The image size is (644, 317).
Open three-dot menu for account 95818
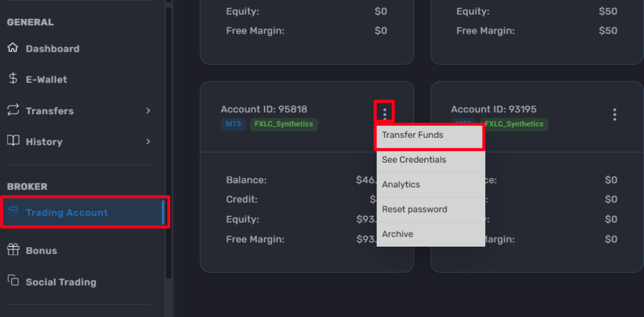click(x=384, y=114)
